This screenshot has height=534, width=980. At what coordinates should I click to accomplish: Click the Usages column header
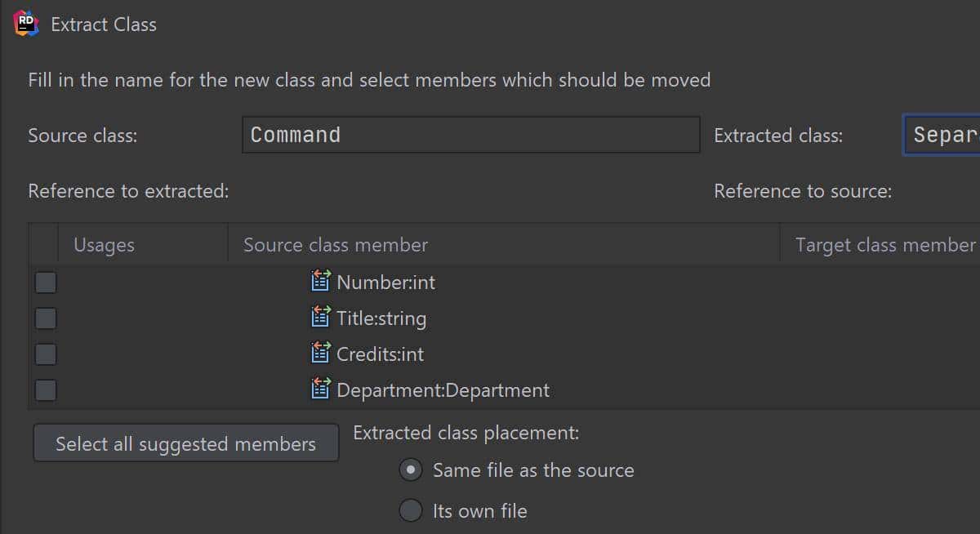104,245
